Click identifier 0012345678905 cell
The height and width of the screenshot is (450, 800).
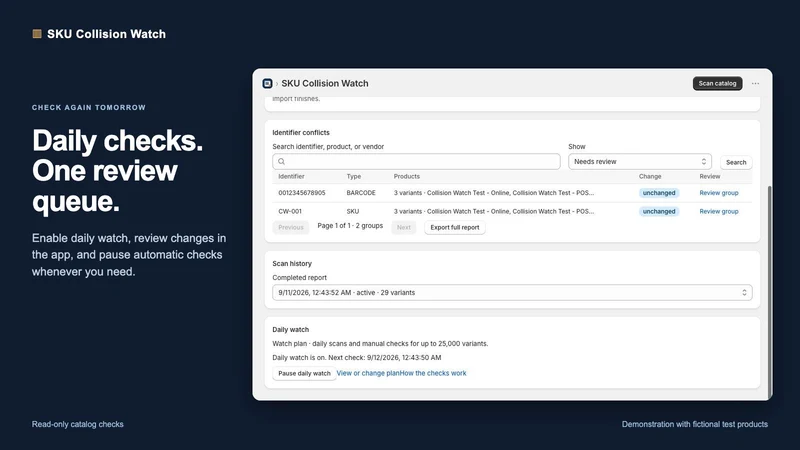[x=302, y=193]
